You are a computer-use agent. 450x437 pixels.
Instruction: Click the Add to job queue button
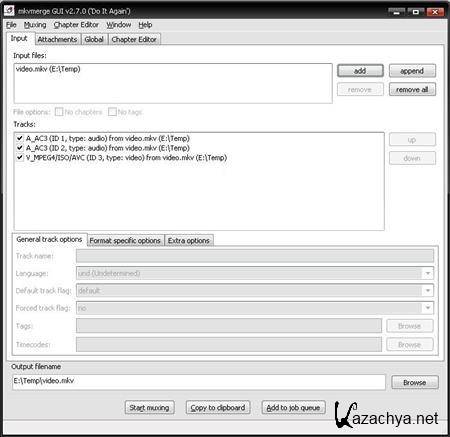tap(293, 407)
